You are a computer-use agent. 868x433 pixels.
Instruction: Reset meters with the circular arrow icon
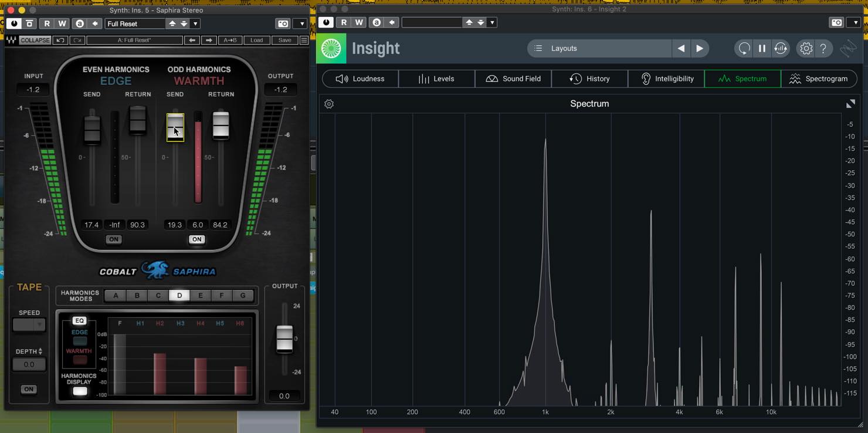coord(744,49)
